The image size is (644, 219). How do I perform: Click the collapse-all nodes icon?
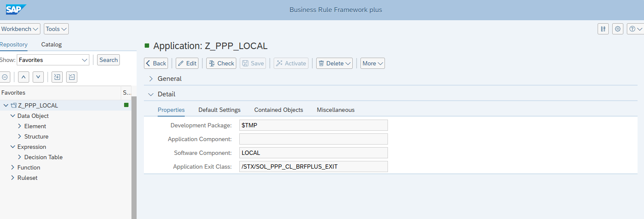72,77
